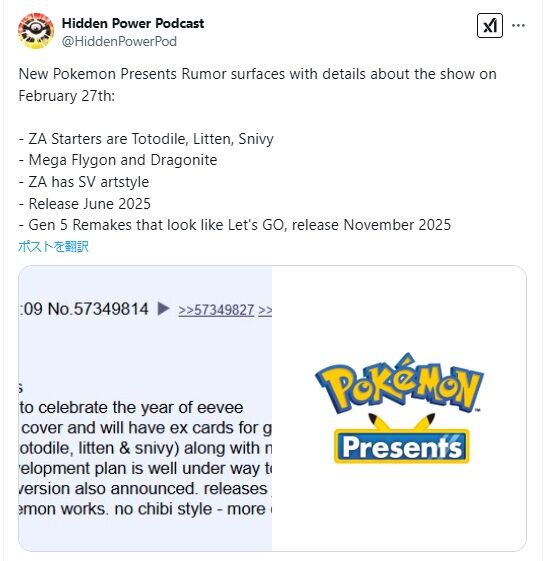Open the @HiddenPowerPod handle link
Screen dimensions: 550x561
119,42
